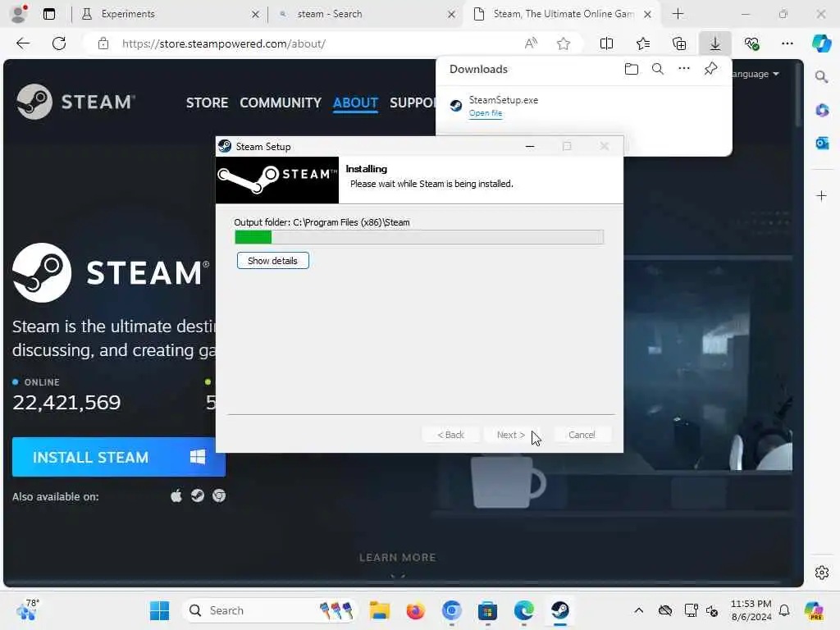
Task: Click LEARN MORE on Steam page
Action: tap(398, 557)
